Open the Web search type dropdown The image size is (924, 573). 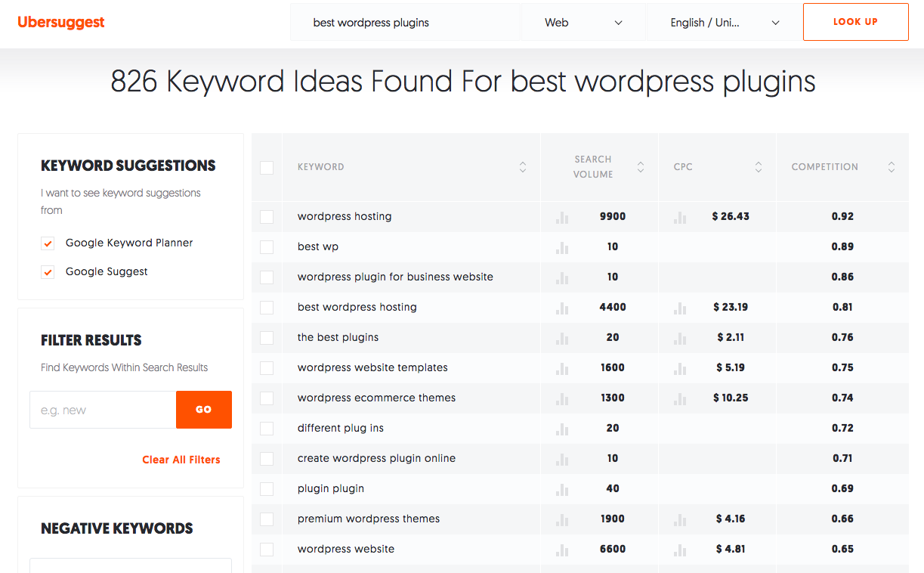click(x=583, y=23)
